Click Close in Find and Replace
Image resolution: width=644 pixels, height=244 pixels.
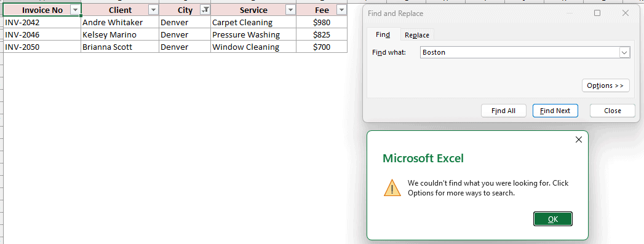tap(613, 111)
